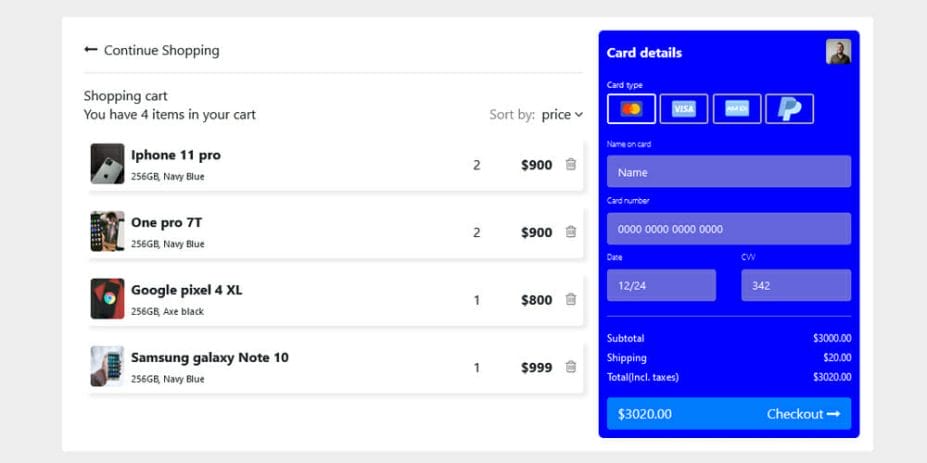927x463 pixels.
Task: Open Iphone 11 pro product thumbnail
Action: point(108,164)
